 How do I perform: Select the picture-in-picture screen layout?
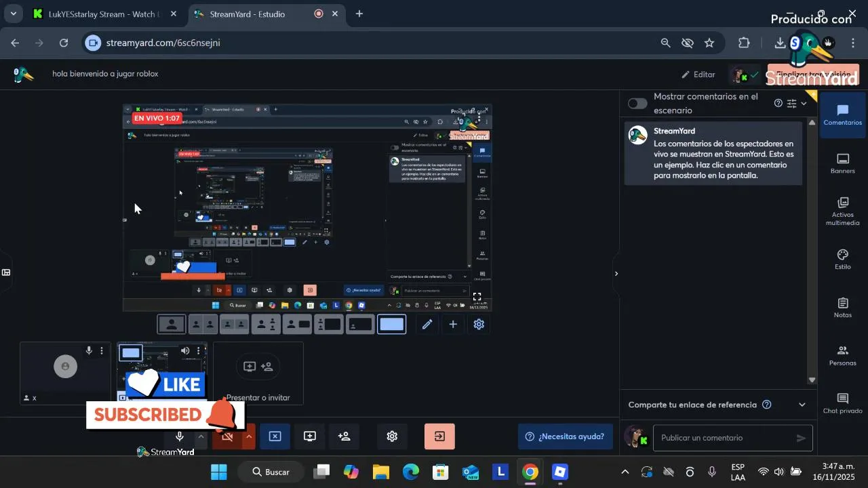[360, 324]
